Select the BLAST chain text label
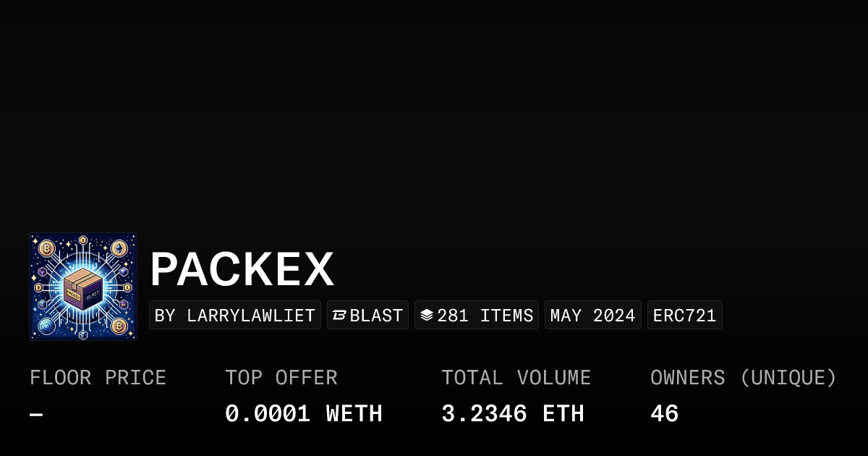868x456 pixels. (x=376, y=316)
